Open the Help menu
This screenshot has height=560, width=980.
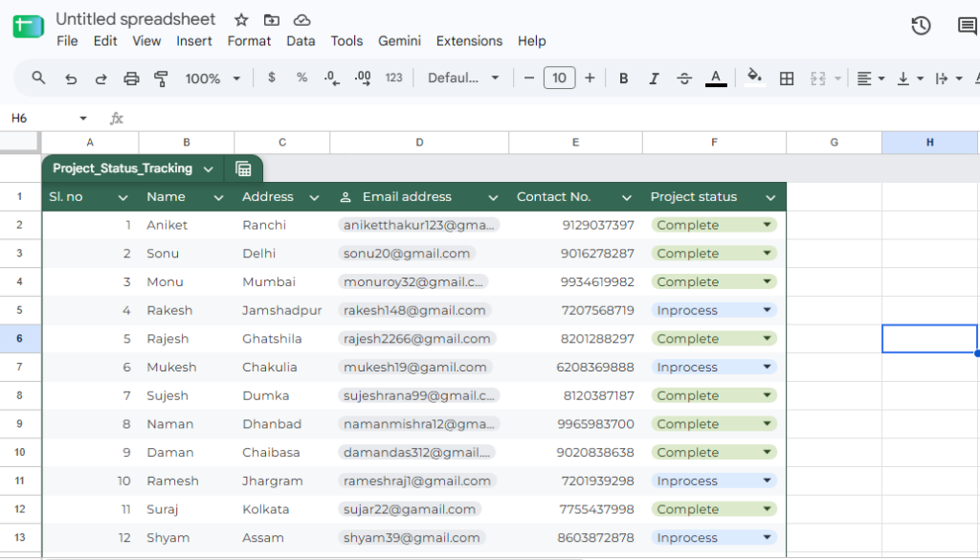(531, 40)
